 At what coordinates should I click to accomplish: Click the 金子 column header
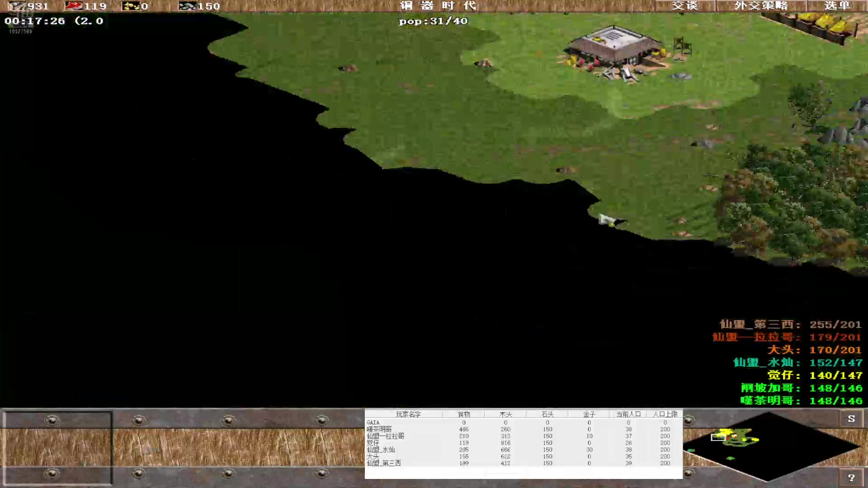pyautogui.click(x=589, y=414)
